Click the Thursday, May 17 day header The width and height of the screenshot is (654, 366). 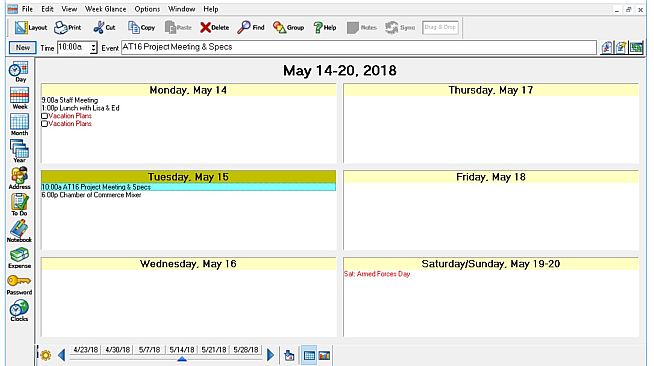490,90
